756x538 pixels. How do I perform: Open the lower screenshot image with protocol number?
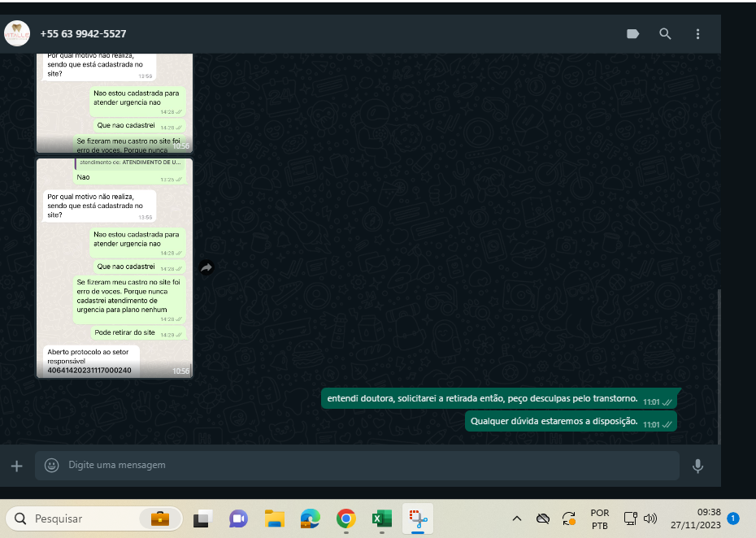(115, 268)
